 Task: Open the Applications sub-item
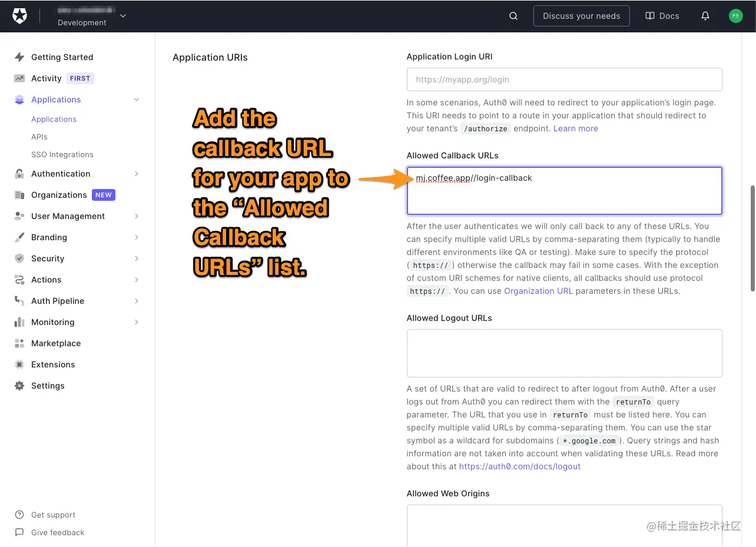point(54,119)
